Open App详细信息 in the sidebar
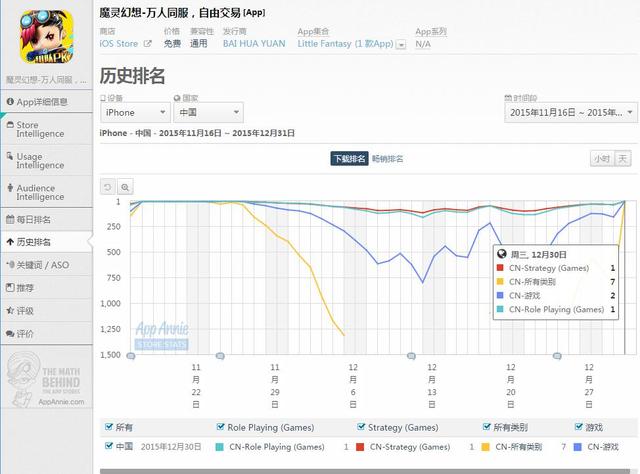The width and height of the screenshot is (640, 474). [47, 102]
